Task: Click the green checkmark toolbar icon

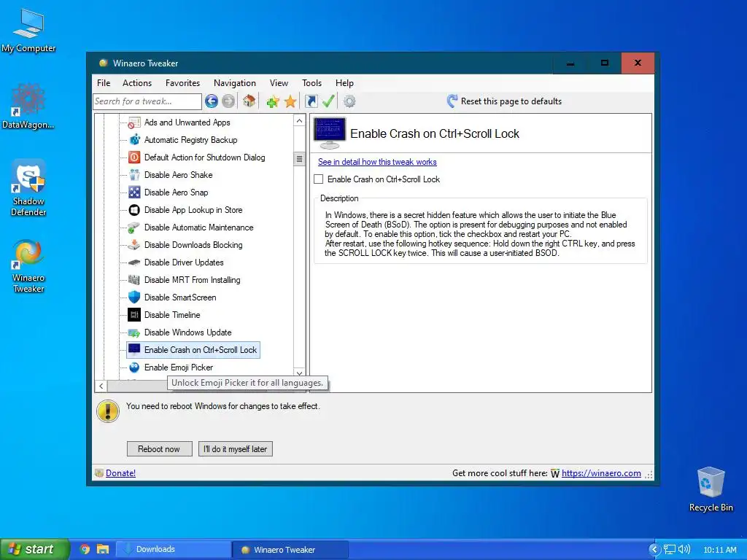Action: point(328,101)
